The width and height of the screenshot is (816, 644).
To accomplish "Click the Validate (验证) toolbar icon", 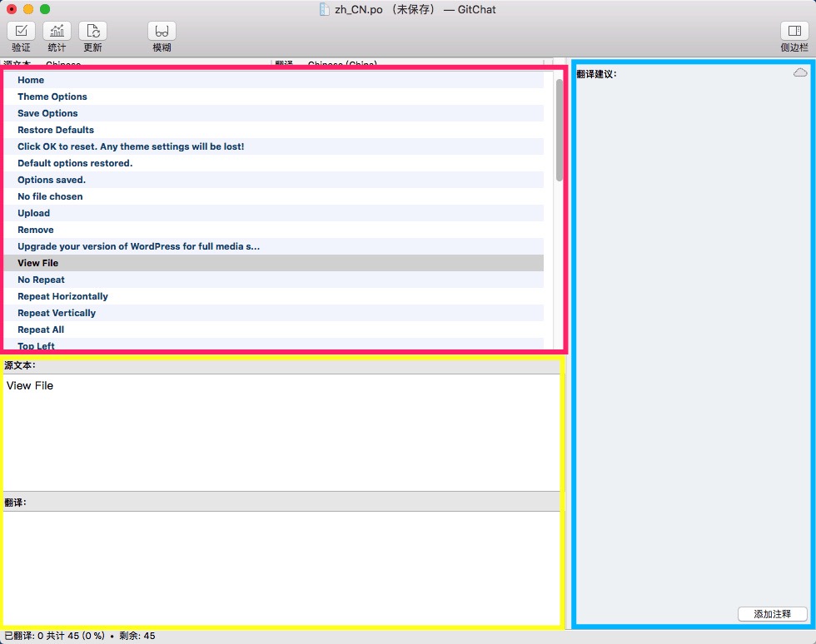I will click(x=21, y=32).
